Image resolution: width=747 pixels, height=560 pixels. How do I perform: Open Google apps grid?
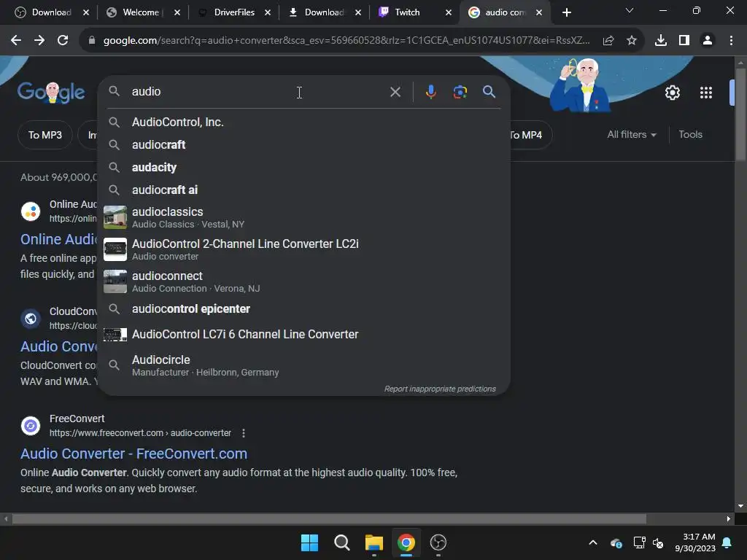click(x=706, y=93)
